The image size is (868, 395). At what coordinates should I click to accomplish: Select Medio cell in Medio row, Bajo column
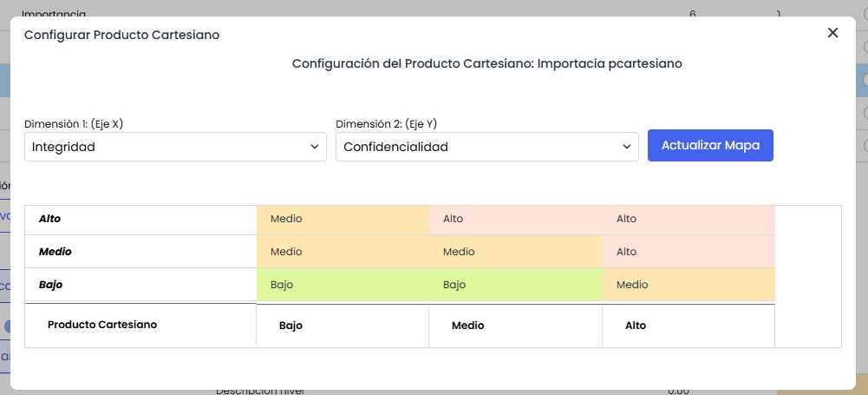343,252
